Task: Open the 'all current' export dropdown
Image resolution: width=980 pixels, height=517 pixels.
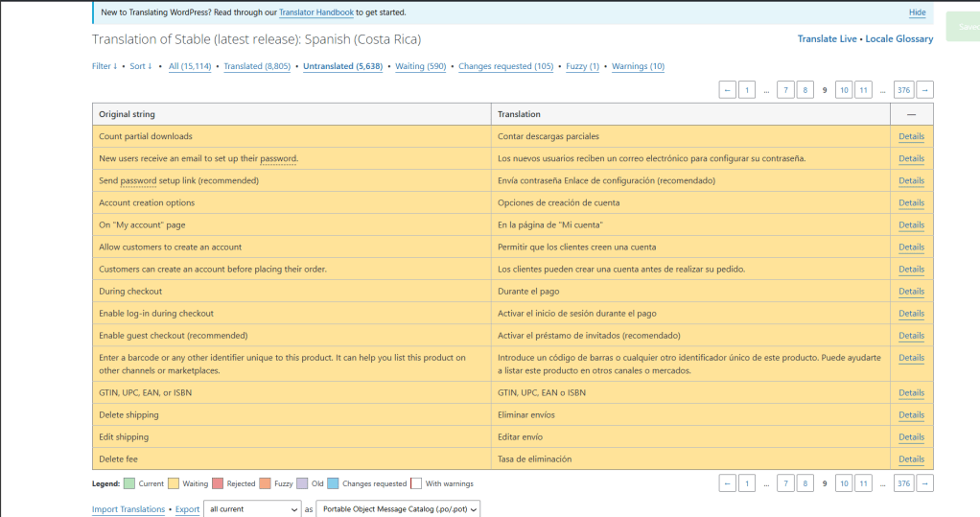Action: pos(252,509)
